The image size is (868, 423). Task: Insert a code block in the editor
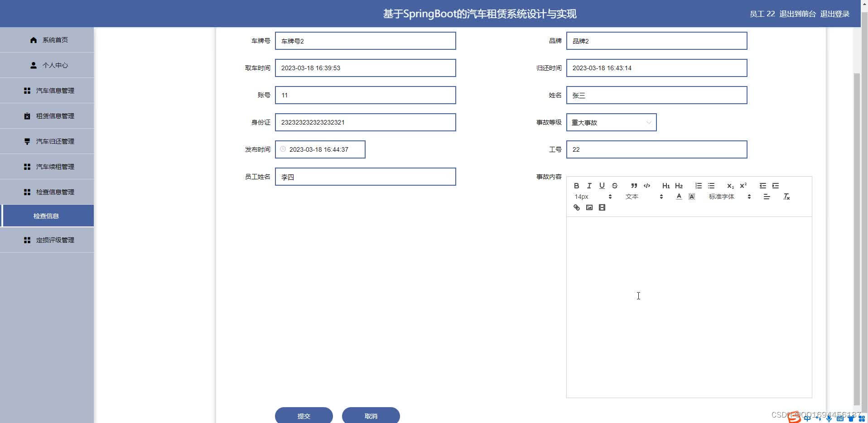click(646, 186)
